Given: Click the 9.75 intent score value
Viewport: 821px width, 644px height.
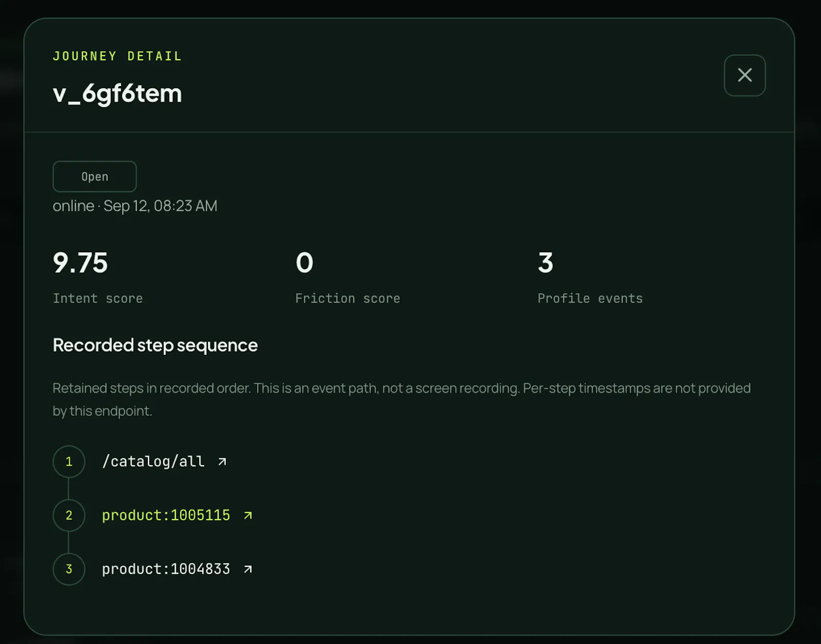Looking at the screenshot, I should 80,263.
